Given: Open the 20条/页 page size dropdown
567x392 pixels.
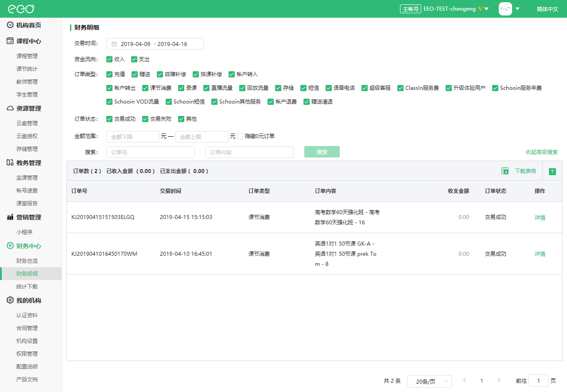Looking at the screenshot, I should pos(430,381).
